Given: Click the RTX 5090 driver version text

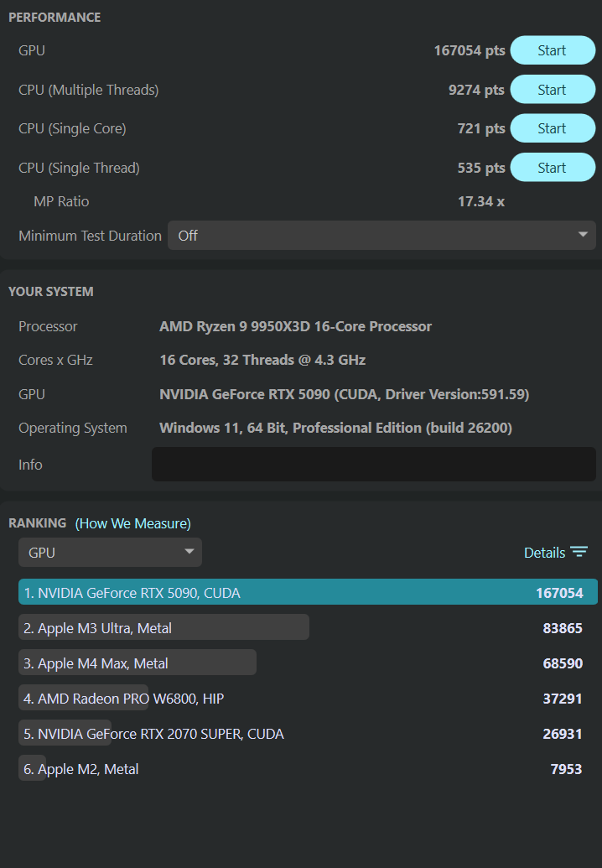Looking at the screenshot, I should coord(344,394).
